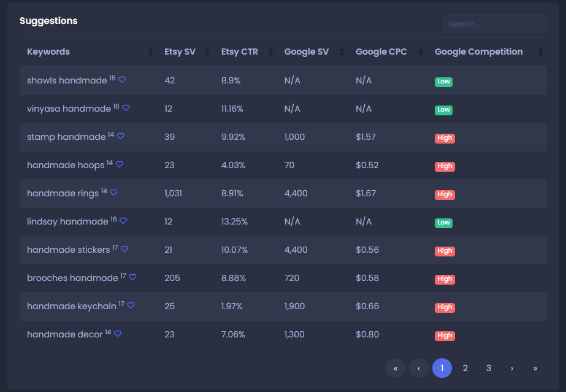Image resolution: width=566 pixels, height=392 pixels.
Task: Click Etsy SV value 205
Action: coord(172,278)
